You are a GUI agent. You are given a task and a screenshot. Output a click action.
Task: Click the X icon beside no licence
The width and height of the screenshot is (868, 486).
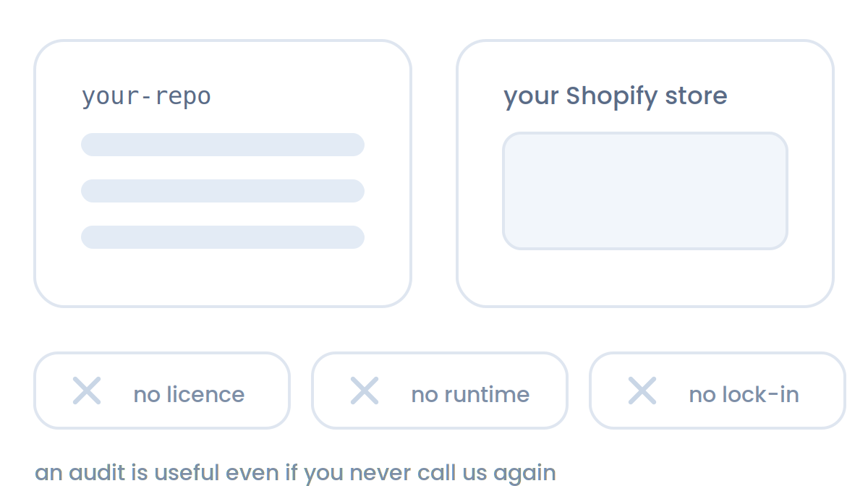pos(87,391)
